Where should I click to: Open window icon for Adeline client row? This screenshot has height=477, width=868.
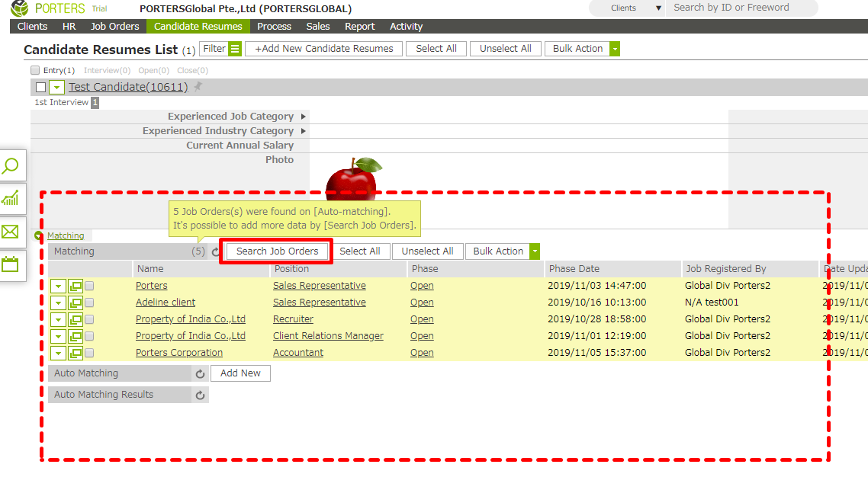point(76,303)
